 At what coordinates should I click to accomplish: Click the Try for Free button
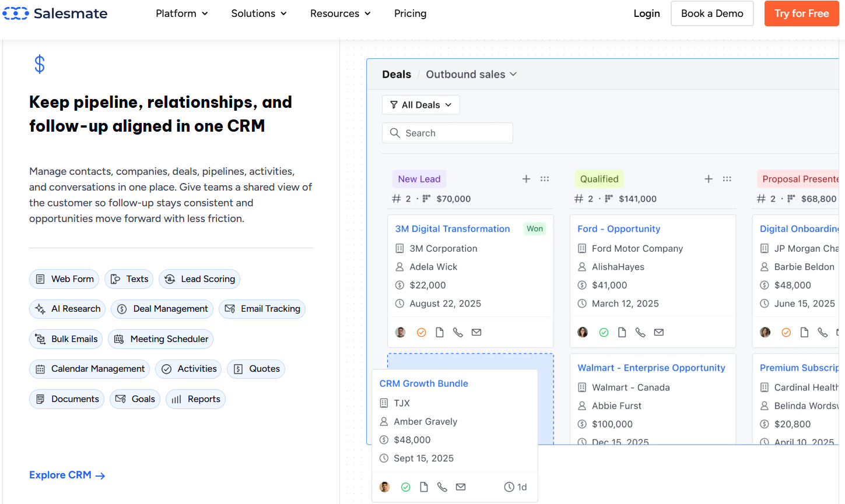[x=802, y=13]
